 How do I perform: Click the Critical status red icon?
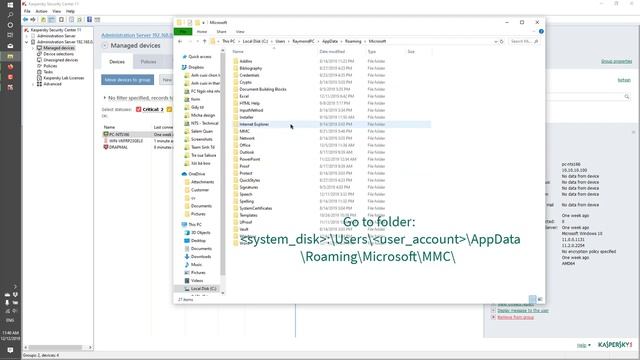pyautogui.click(x=138, y=109)
